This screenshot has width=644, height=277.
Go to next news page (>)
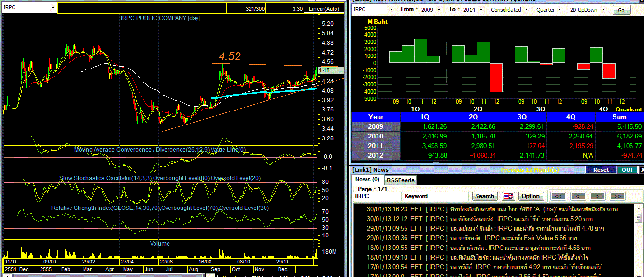click(597, 196)
